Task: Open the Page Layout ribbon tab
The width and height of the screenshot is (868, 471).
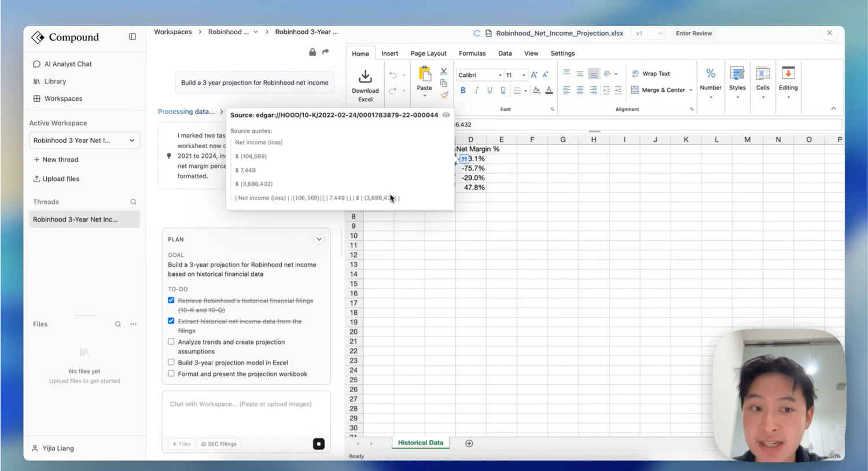Action: (428, 53)
